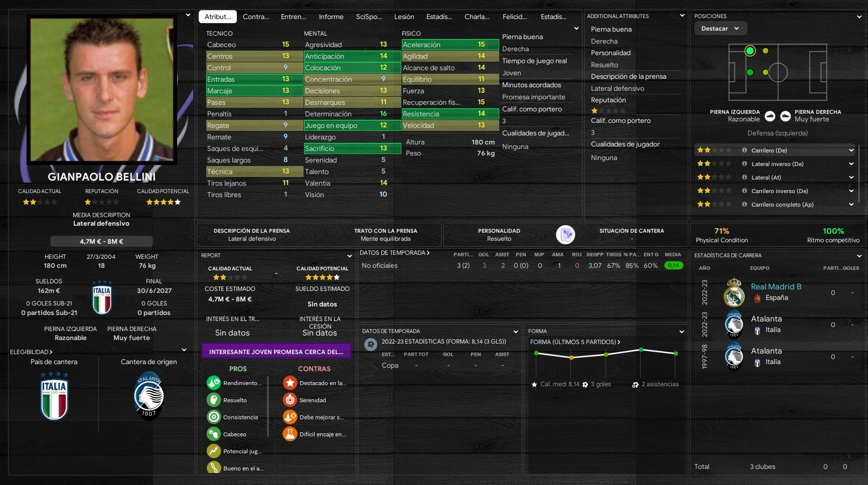Click the Destacado en la contras star icon
The width and height of the screenshot is (868, 485).
pyautogui.click(x=290, y=383)
